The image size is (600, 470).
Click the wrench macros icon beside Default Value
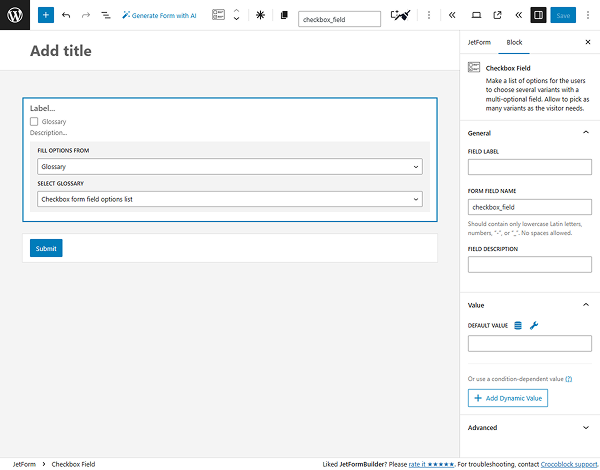(x=534, y=325)
